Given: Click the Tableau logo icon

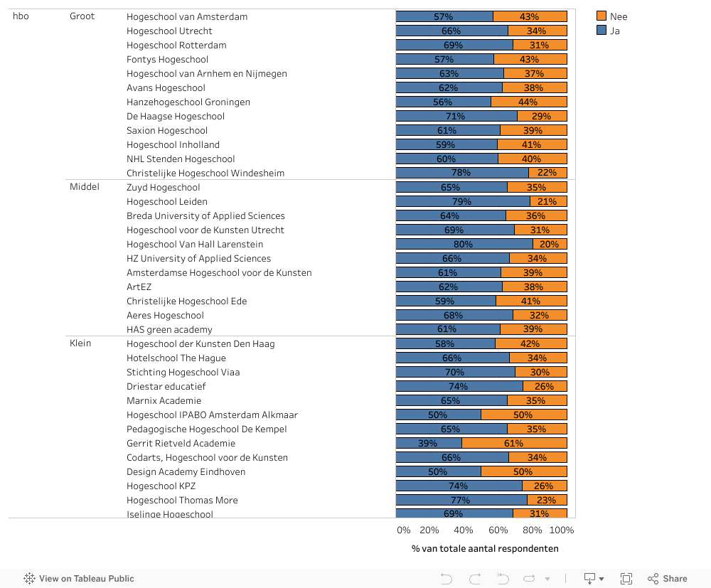Looking at the screenshot, I should point(30,579).
